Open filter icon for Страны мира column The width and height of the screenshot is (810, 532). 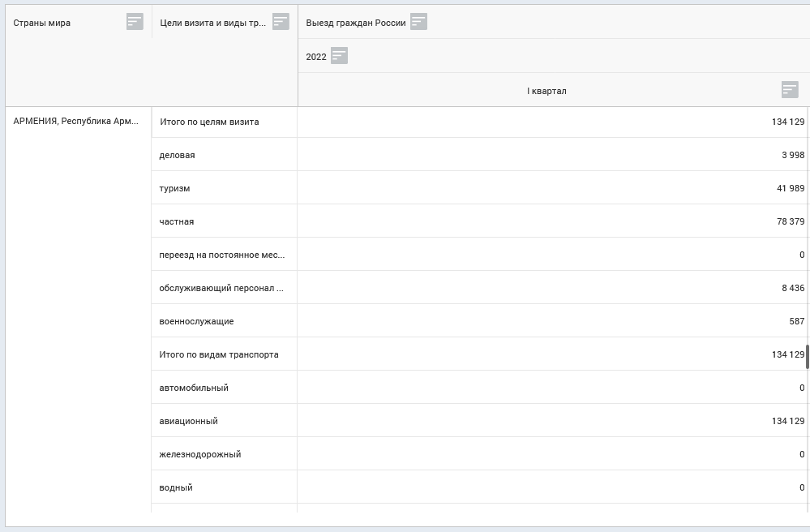135,22
